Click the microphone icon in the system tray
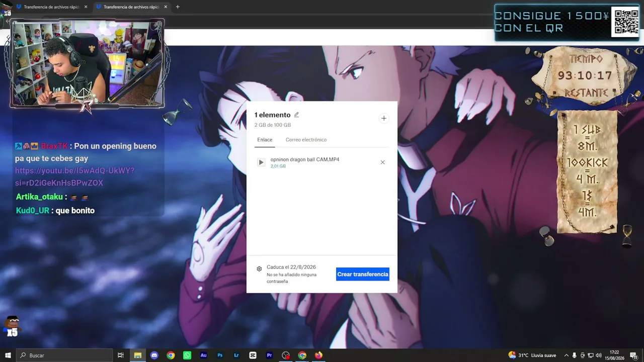644x362 pixels. (575, 355)
